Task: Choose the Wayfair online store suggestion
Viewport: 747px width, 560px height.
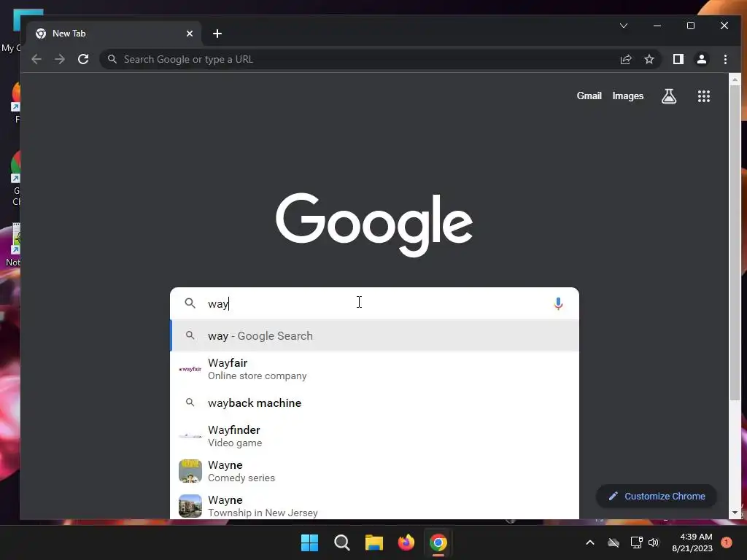Action: [x=374, y=369]
